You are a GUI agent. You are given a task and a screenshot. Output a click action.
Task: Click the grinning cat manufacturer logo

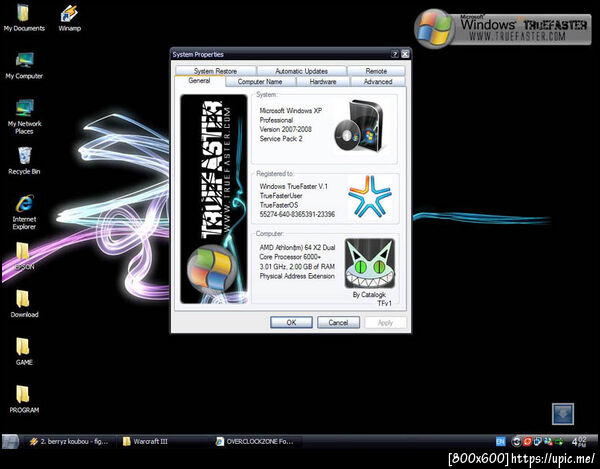370,264
